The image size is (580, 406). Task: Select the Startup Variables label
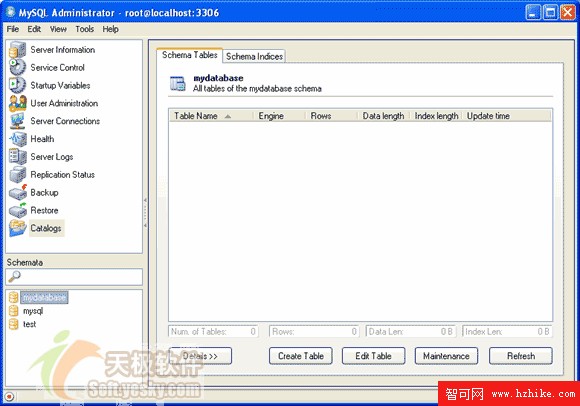point(60,85)
